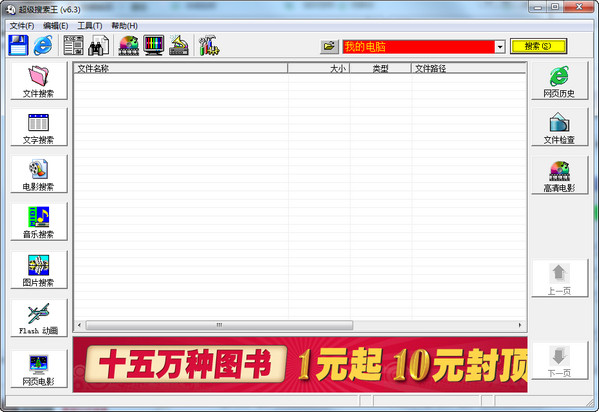The width and height of the screenshot is (599, 412).
Task: Click the floppy disk save icon
Action: [x=18, y=45]
